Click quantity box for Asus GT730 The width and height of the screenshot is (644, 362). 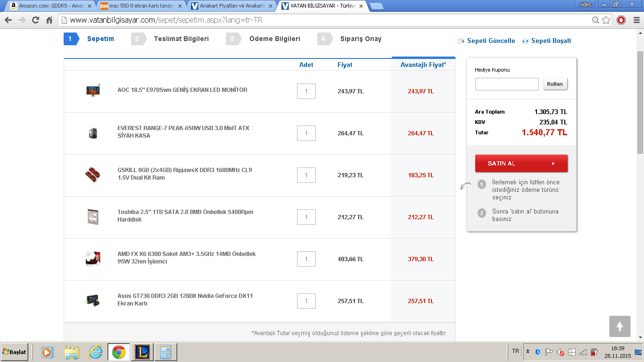pyautogui.click(x=306, y=301)
